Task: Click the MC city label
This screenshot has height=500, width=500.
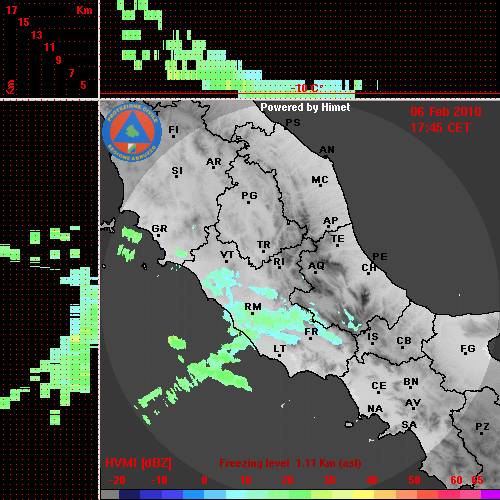Action: [320, 180]
